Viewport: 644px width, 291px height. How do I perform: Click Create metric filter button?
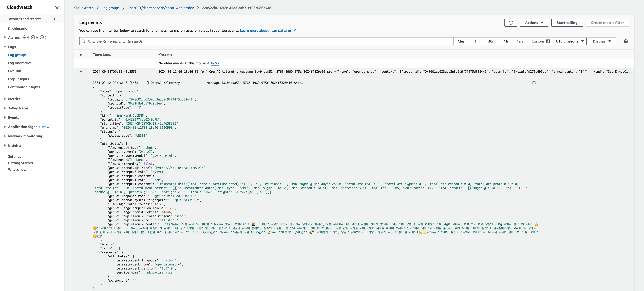(x=607, y=23)
